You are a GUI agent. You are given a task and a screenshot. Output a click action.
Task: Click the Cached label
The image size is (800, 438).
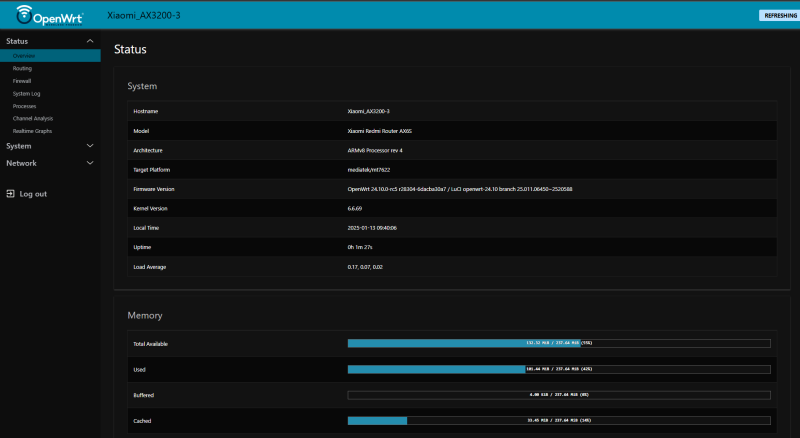coord(142,421)
